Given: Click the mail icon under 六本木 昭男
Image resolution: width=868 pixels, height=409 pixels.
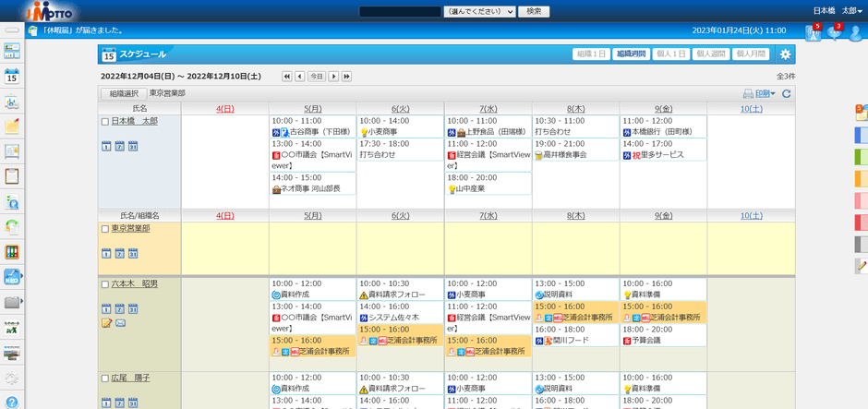Looking at the screenshot, I should point(120,322).
